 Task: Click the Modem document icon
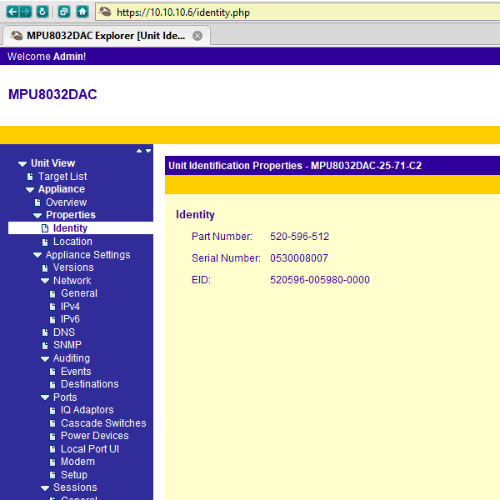click(53, 462)
